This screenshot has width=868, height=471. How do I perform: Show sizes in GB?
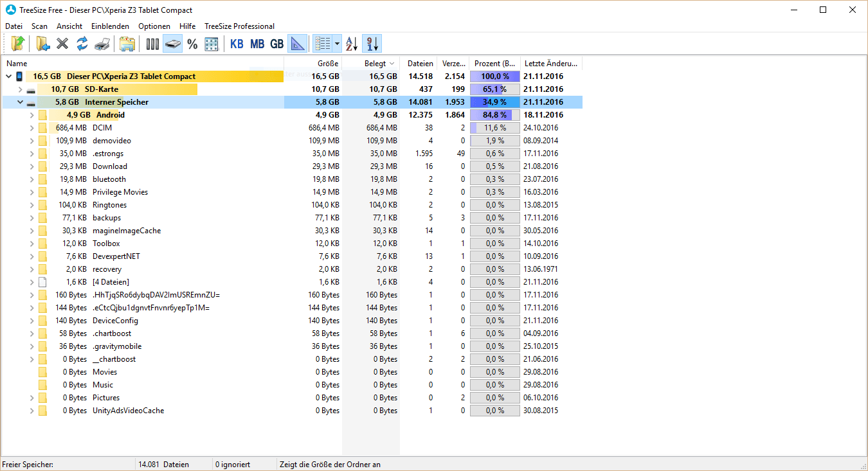click(x=276, y=44)
